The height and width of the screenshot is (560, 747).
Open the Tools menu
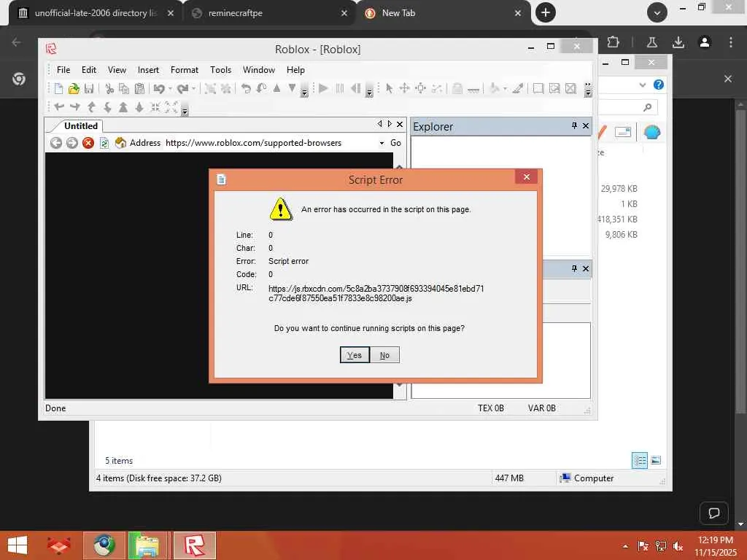tap(220, 70)
